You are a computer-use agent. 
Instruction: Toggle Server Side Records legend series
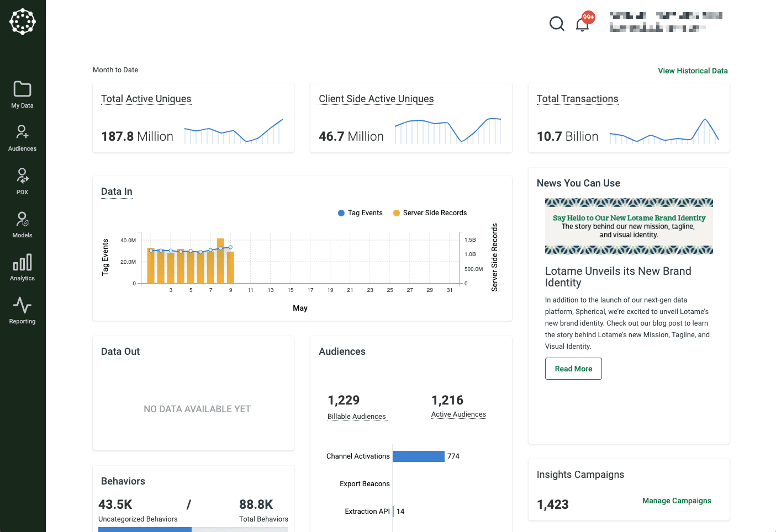pyautogui.click(x=430, y=213)
